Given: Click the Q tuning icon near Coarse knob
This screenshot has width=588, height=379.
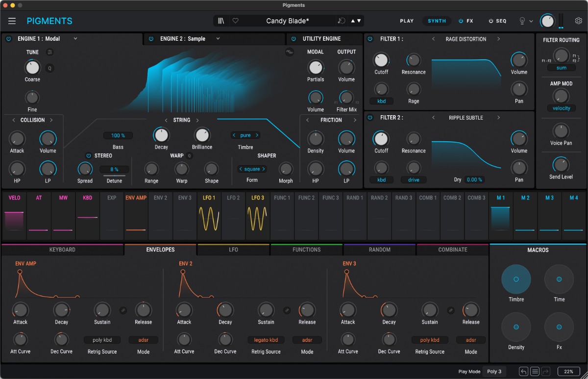Looking at the screenshot, I should (x=49, y=68).
